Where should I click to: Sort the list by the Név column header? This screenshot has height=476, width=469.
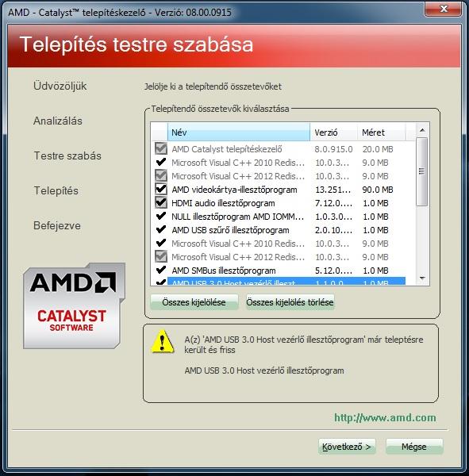coord(238,132)
